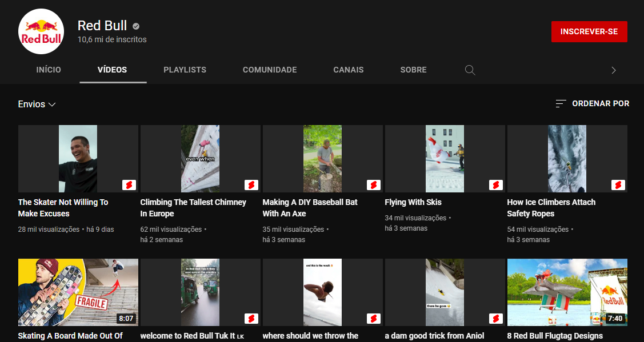This screenshot has width=644, height=342.
Task: Click the verified checkmark badge beside Red Bull
Action: click(x=136, y=26)
